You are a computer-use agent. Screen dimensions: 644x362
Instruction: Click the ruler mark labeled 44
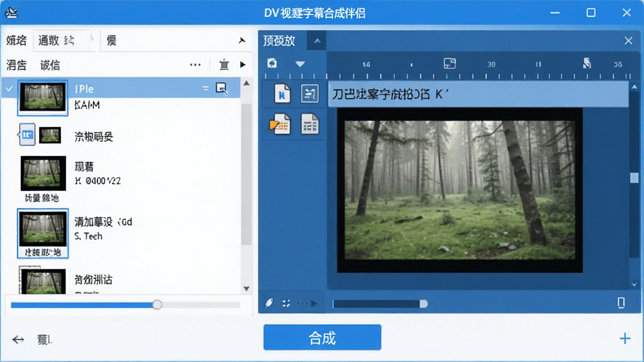click(x=366, y=65)
